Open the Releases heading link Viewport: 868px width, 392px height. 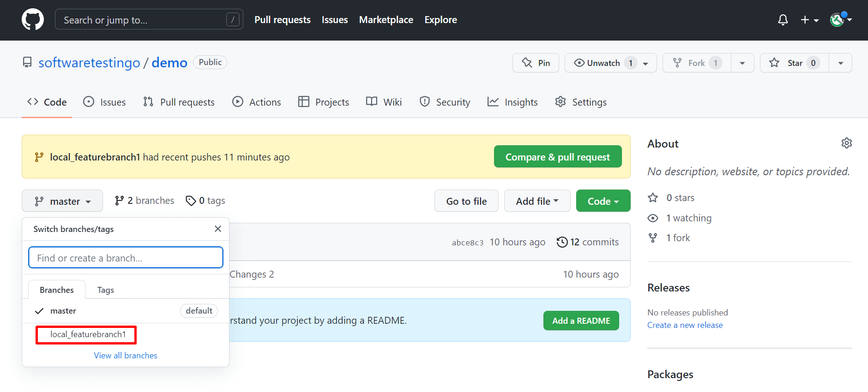point(669,288)
